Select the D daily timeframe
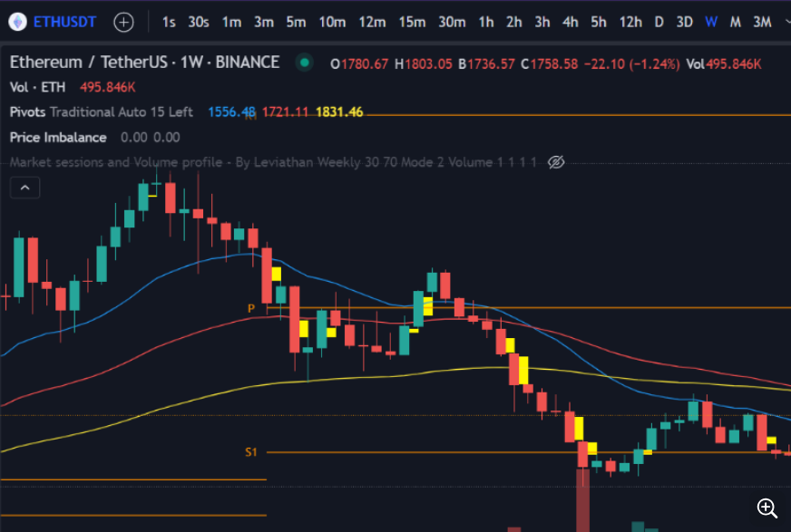791x532 pixels. pos(659,22)
